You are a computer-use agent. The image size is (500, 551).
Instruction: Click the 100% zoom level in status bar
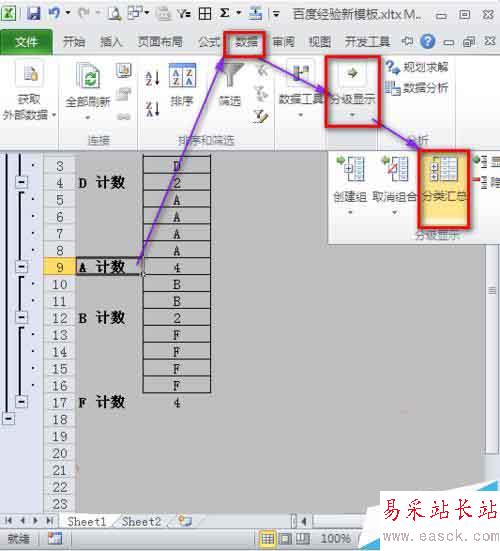336,538
